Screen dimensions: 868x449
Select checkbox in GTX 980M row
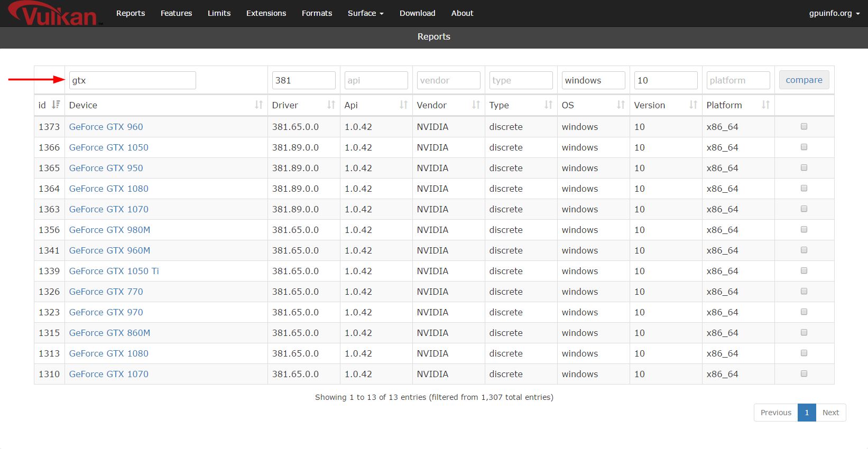(x=804, y=229)
